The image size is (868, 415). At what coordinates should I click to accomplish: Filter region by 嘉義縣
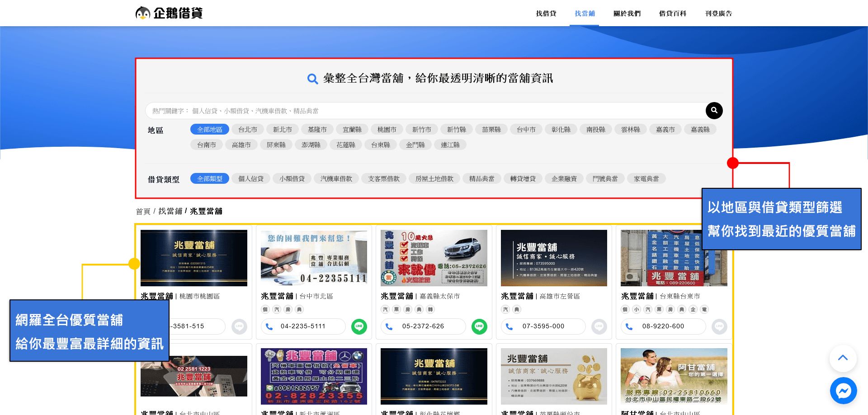click(700, 130)
